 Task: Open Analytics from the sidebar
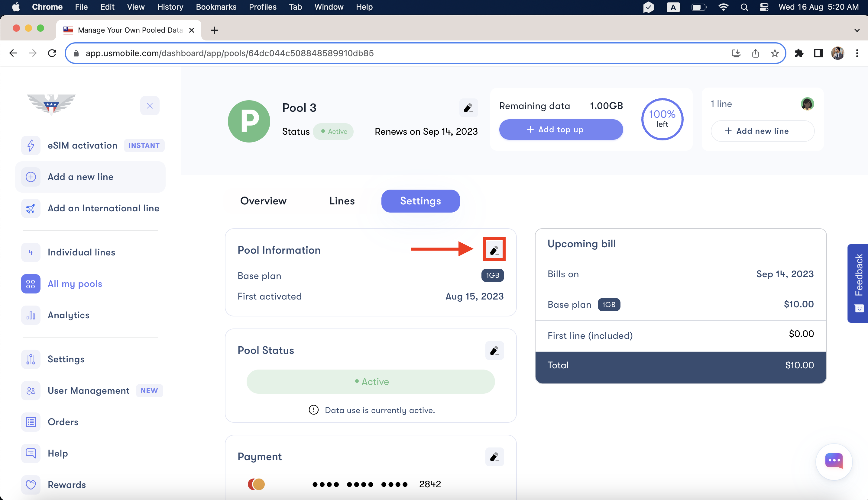point(68,315)
